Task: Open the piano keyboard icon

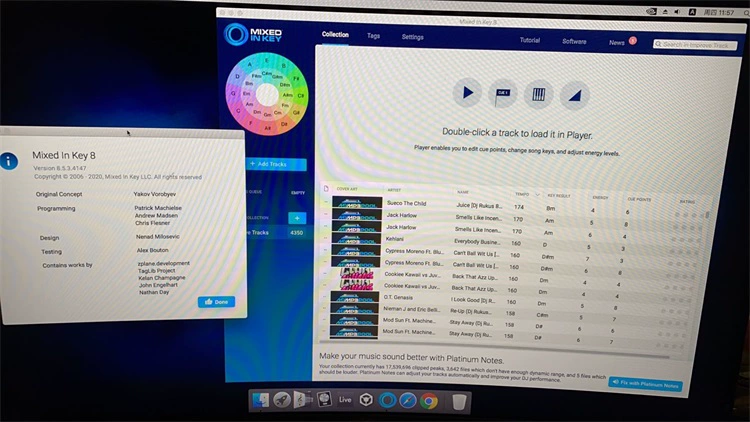Action: point(538,95)
